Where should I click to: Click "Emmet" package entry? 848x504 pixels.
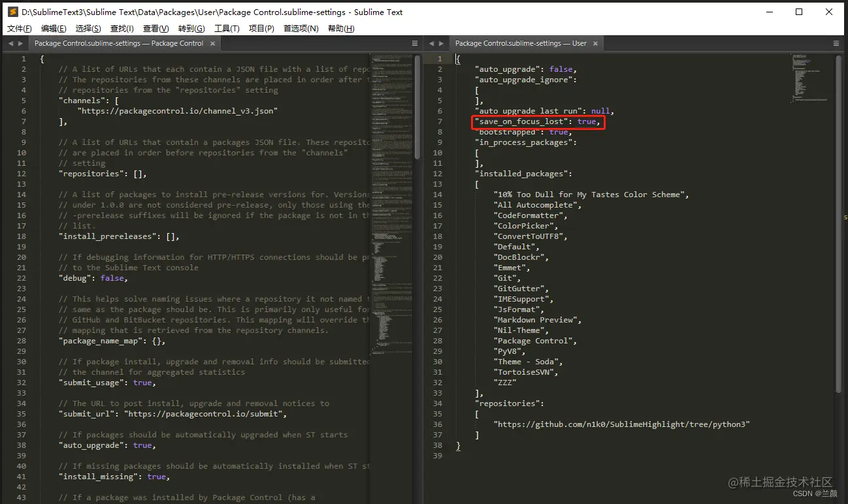pyautogui.click(x=512, y=268)
